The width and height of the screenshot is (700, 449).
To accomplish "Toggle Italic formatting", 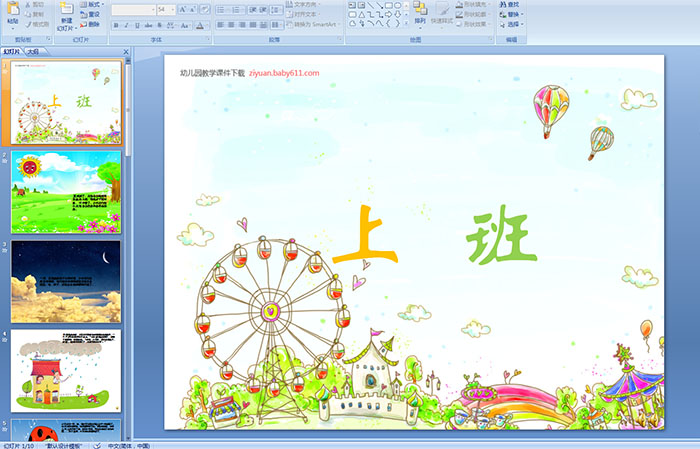I will (x=124, y=24).
